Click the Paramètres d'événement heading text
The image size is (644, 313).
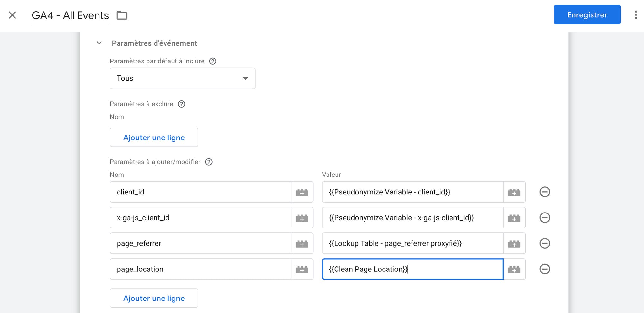pyautogui.click(x=154, y=43)
